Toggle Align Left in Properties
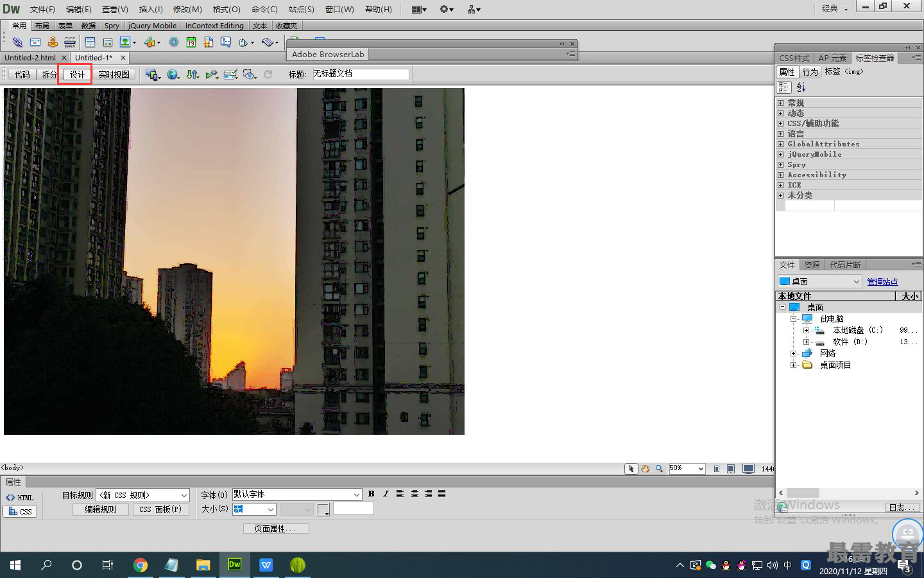 point(400,494)
